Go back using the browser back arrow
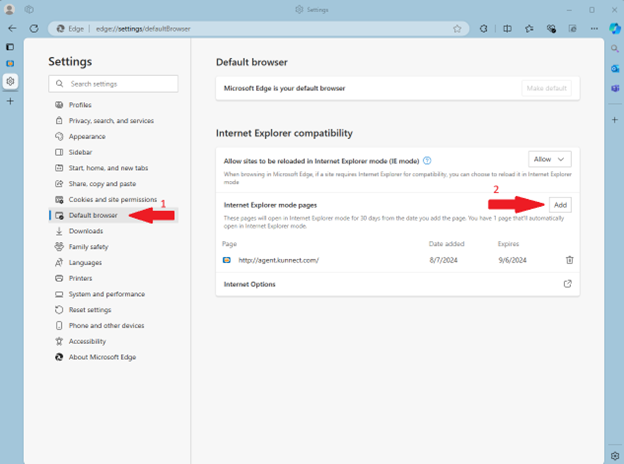 click(x=11, y=29)
